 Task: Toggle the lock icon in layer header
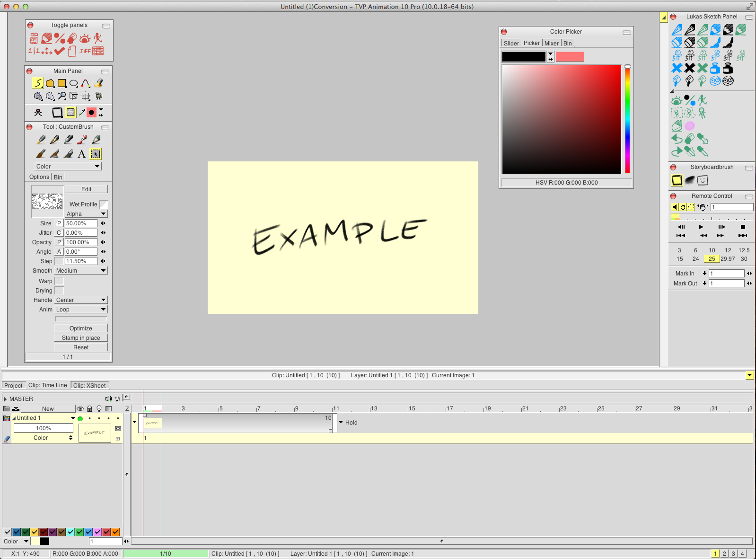tap(89, 408)
